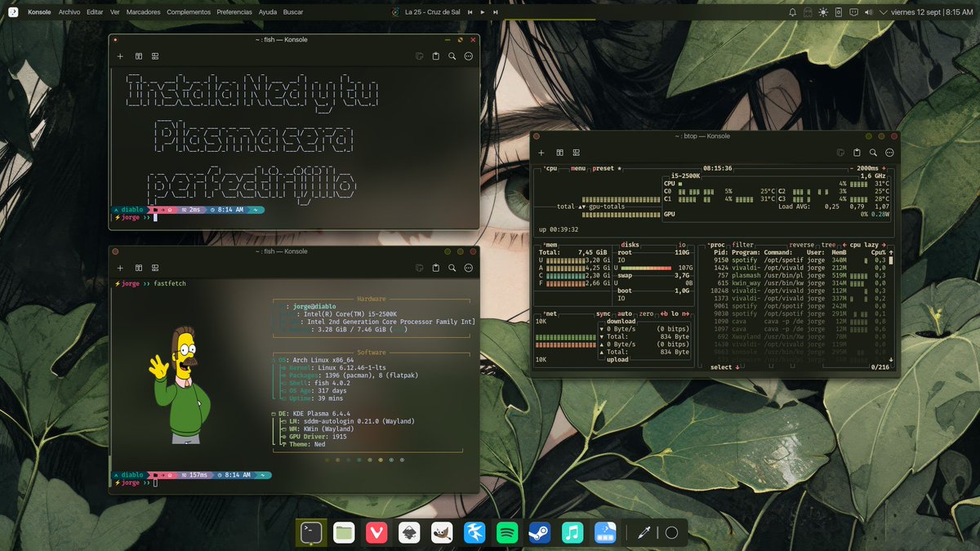Image resolution: width=980 pixels, height=551 pixels.
Task: Open Vivaldi browser from the dock
Action: (375, 533)
